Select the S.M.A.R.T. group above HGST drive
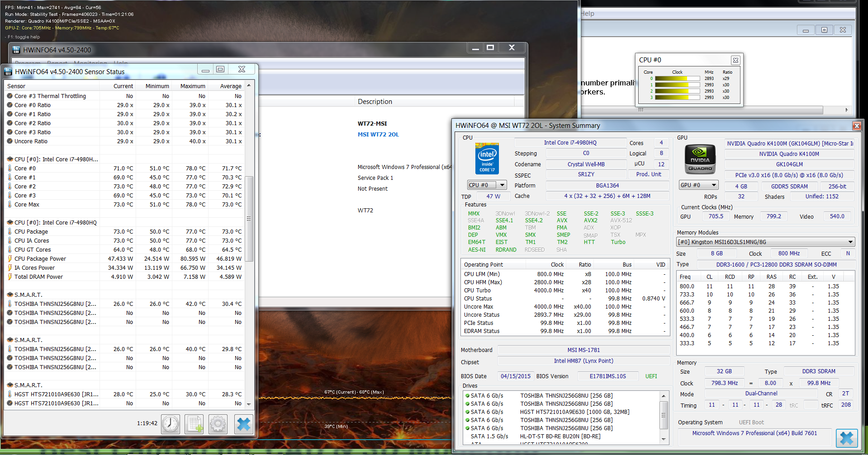The width and height of the screenshot is (868, 455). tap(28, 385)
